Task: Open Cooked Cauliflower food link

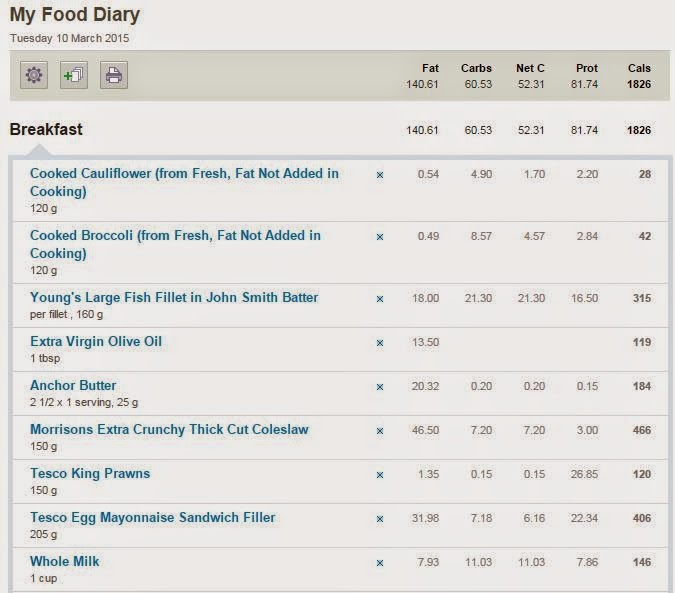Action: pyautogui.click(x=184, y=182)
